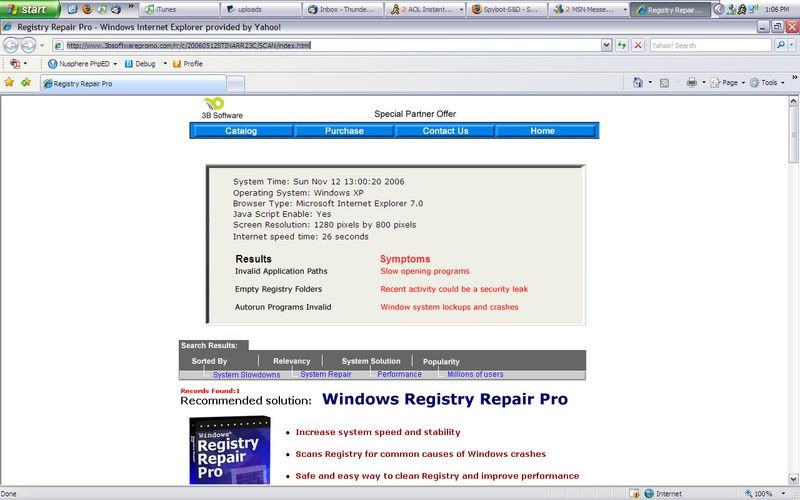
Task: Click 'Increase system speed and stability' text
Action: click(x=378, y=432)
